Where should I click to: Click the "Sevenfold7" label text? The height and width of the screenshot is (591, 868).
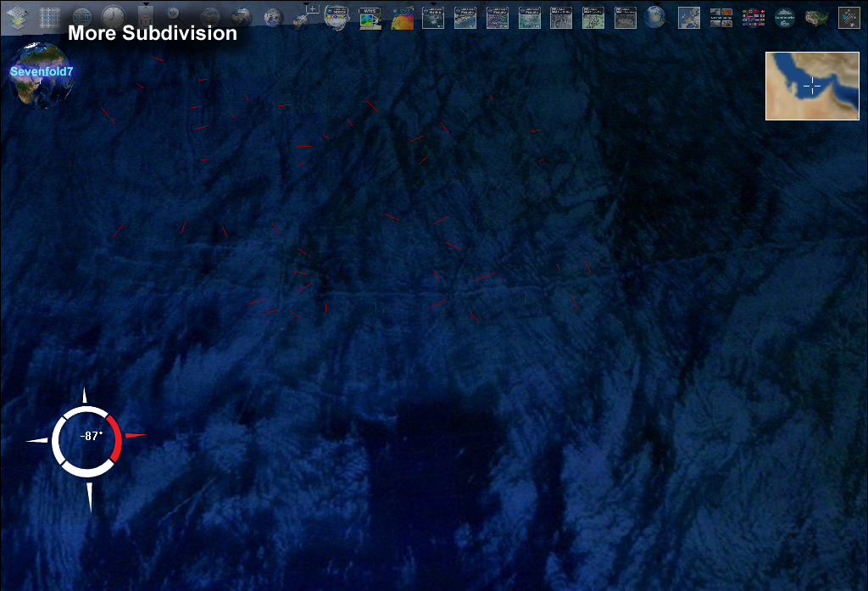tap(42, 71)
